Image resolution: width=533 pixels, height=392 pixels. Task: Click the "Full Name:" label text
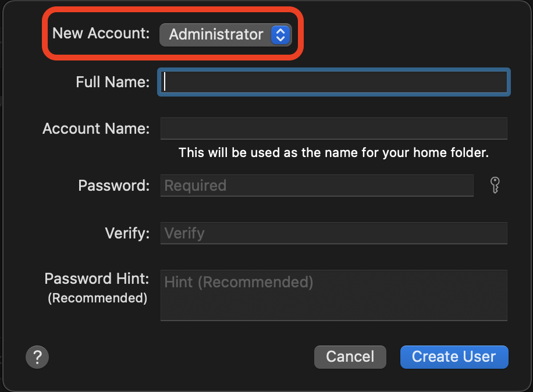pos(113,82)
